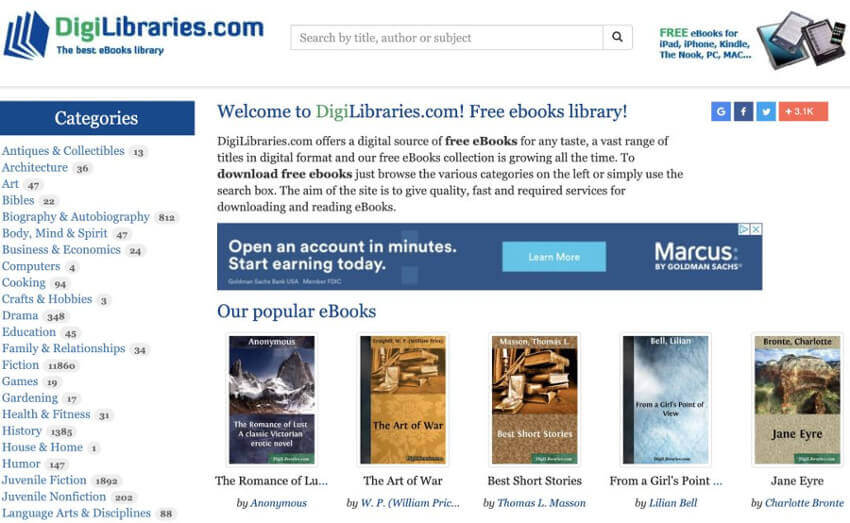The height and width of the screenshot is (523, 850).
Task: Open the Jane Eyre cover thumbnail
Action: pos(797,400)
